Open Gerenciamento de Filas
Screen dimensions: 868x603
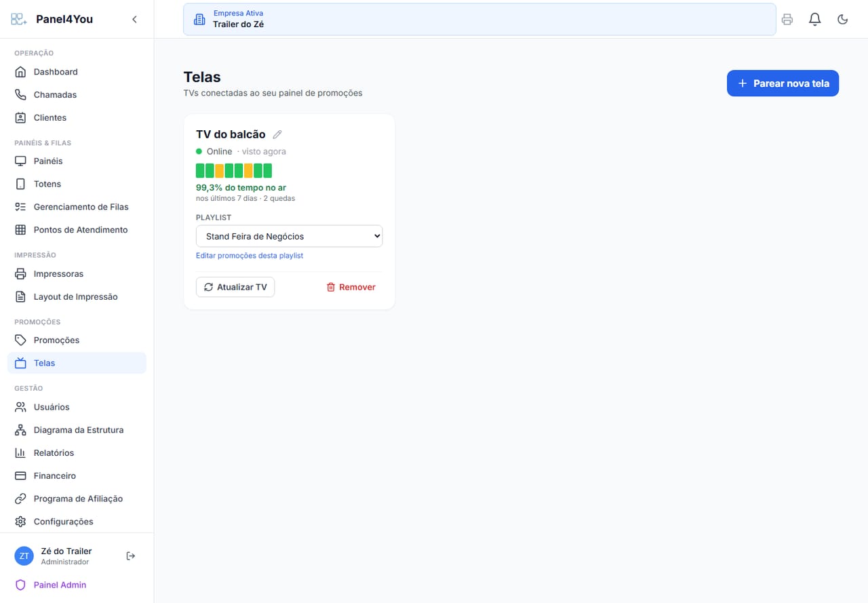point(77,207)
